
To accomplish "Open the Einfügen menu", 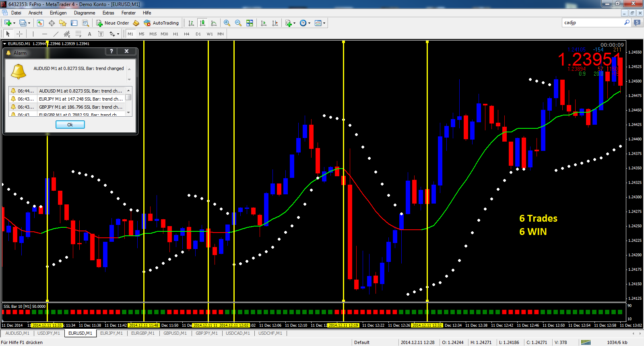I will (x=58, y=13).
